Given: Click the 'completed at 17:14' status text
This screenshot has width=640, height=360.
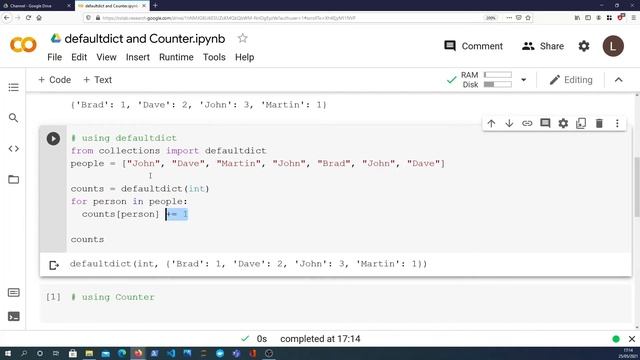Looking at the screenshot, I should [x=320, y=339].
